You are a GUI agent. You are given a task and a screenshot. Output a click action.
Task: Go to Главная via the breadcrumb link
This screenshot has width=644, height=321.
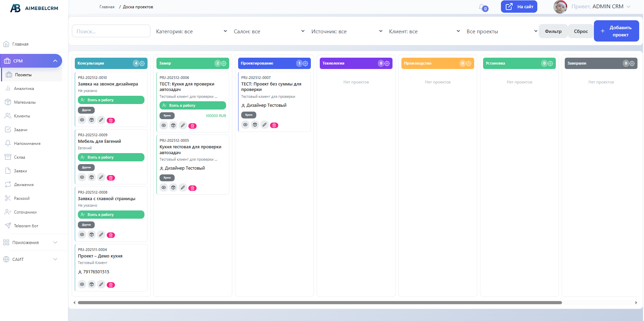107,7
